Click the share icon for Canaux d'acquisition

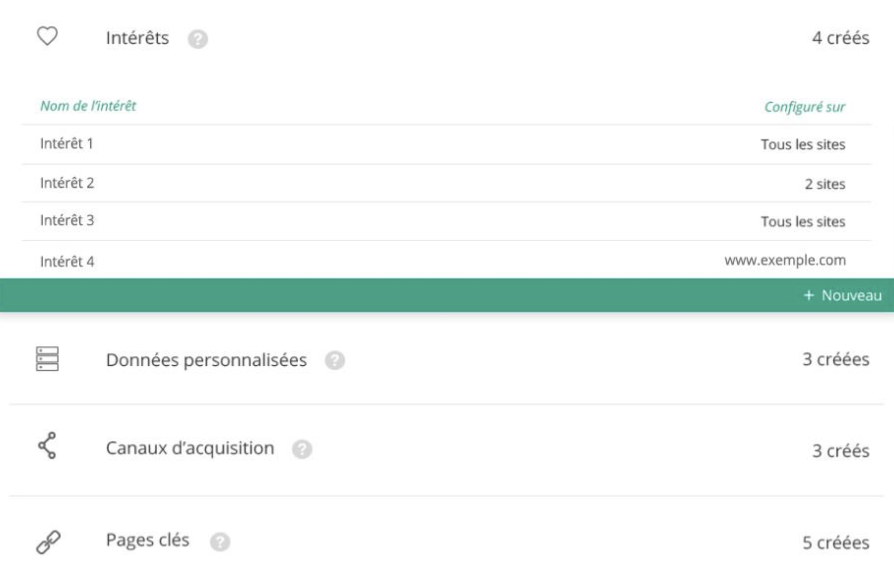[47, 446]
